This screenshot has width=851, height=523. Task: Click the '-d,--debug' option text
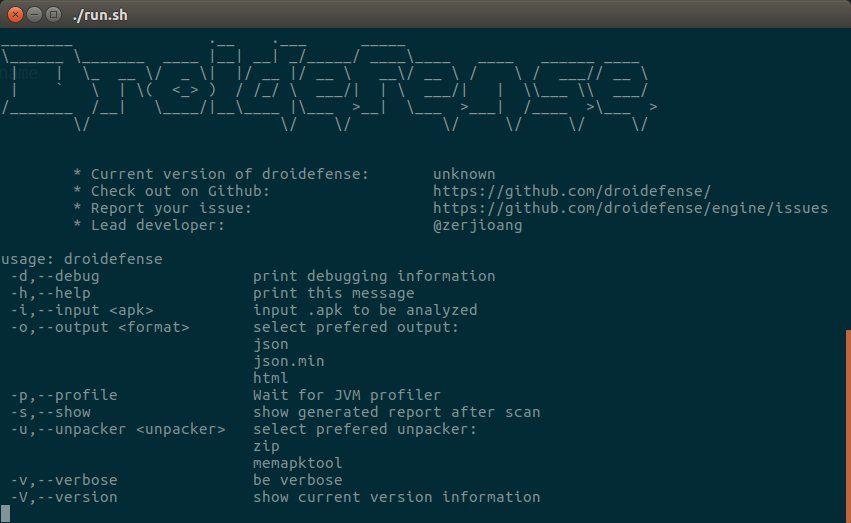55,276
